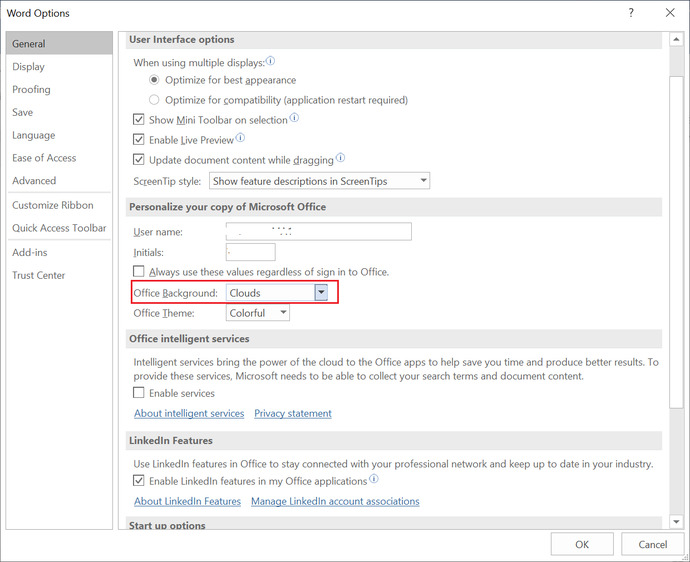Image resolution: width=690 pixels, height=562 pixels.
Task: Switch to the Display category
Action: pos(59,66)
